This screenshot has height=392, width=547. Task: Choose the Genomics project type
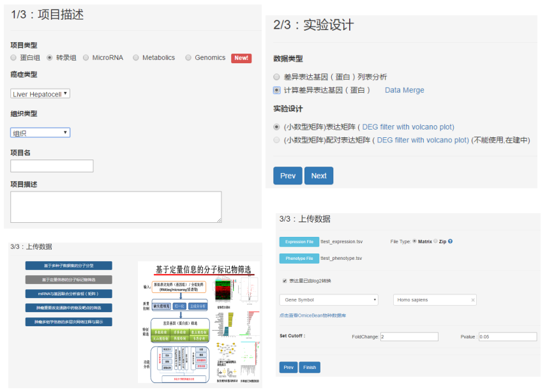click(188, 57)
